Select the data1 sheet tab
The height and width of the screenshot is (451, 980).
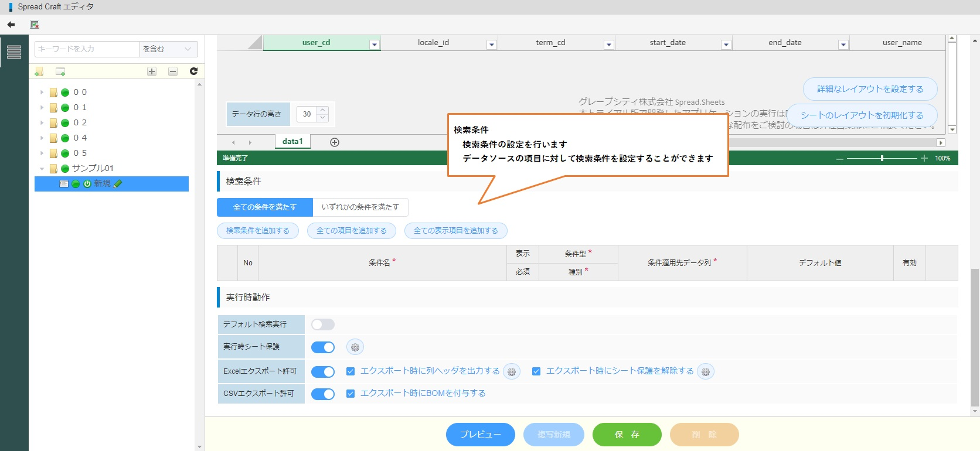292,142
